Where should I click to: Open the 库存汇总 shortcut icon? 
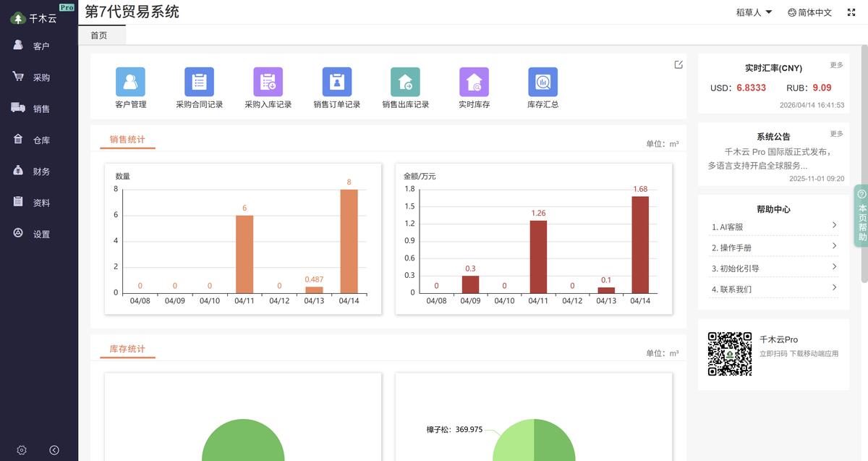[x=542, y=83]
